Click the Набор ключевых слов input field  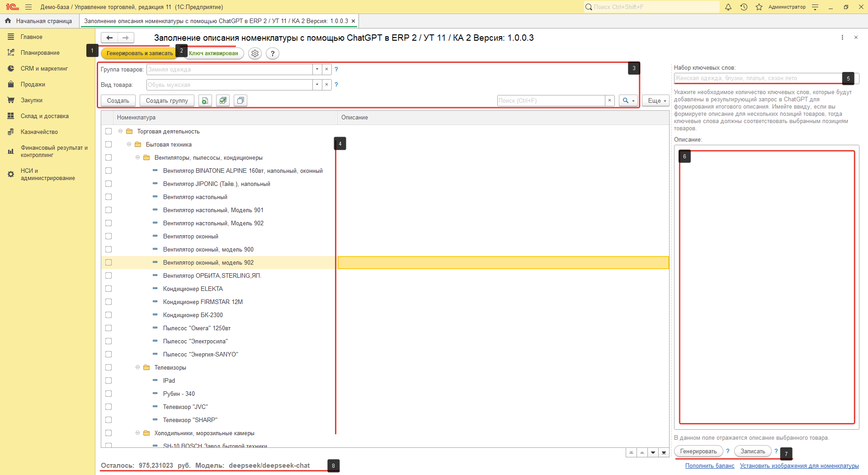click(x=757, y=78)
